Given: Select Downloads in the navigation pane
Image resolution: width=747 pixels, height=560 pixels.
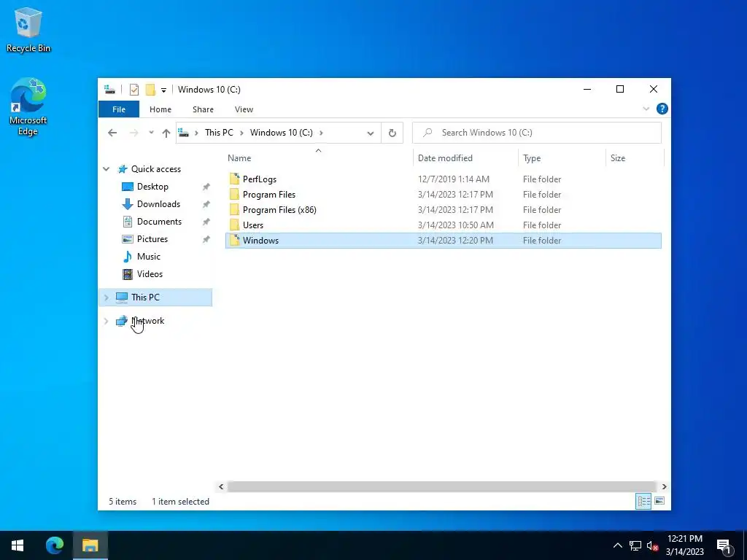Looking at the screenshot, I should (158, 204).
